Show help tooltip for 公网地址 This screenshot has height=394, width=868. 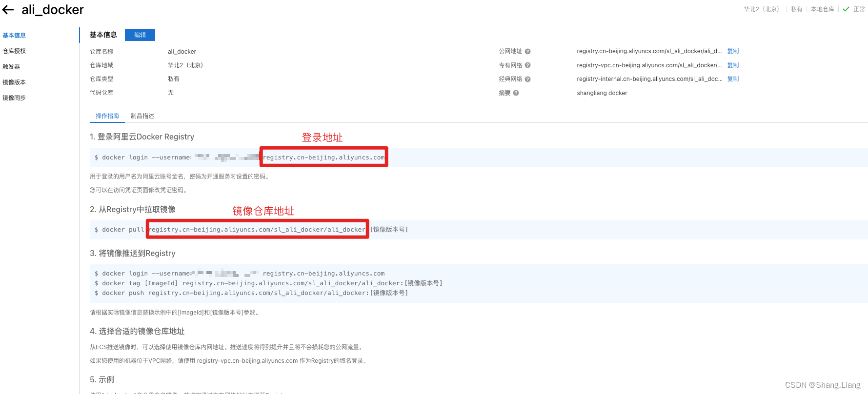528,52
